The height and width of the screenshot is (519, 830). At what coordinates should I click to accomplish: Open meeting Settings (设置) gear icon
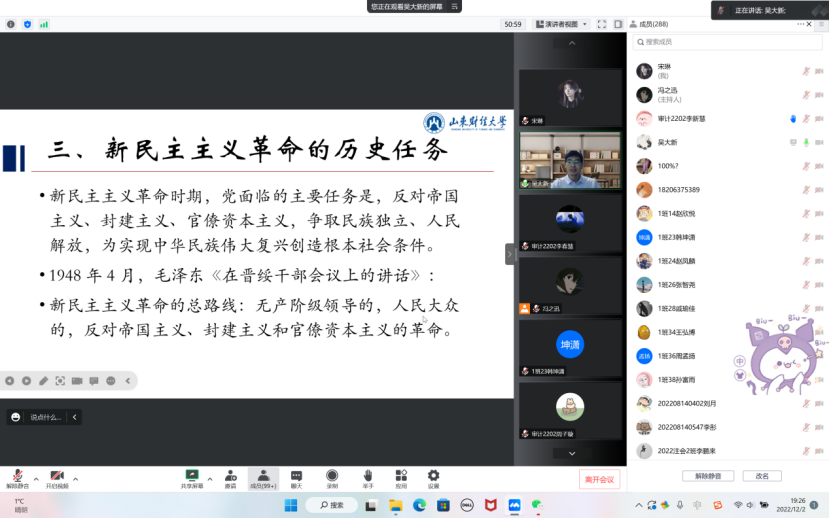click(x=433, y=476)
